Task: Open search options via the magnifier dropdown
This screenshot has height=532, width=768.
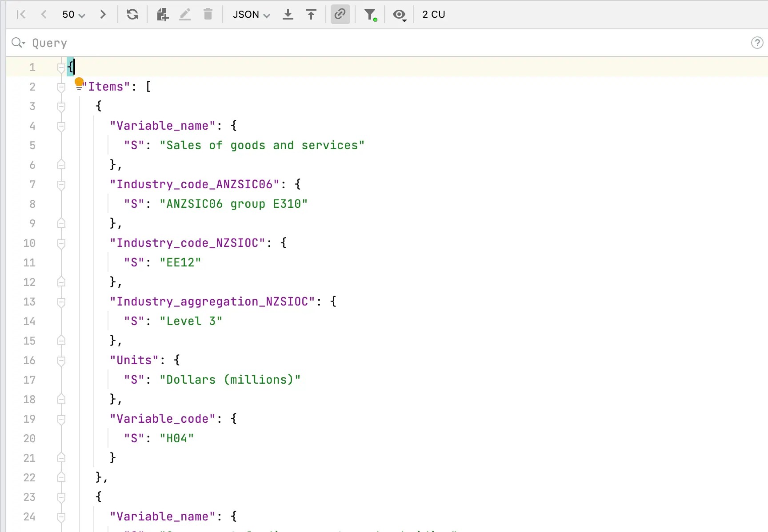Action: (x=18, y=43)
